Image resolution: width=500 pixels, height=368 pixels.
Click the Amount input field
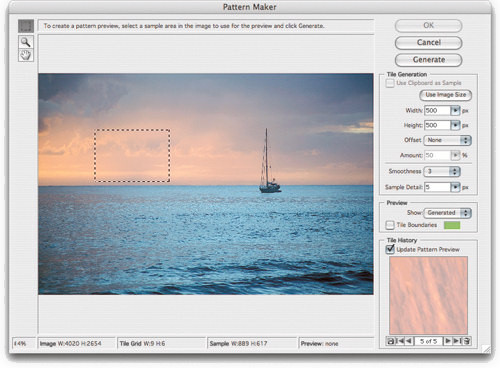point(437,155)
